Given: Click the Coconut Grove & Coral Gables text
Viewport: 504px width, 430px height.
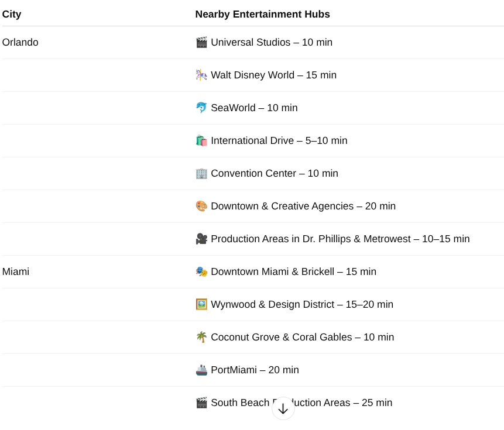Looking at the screenshot, I should [281, 337].
